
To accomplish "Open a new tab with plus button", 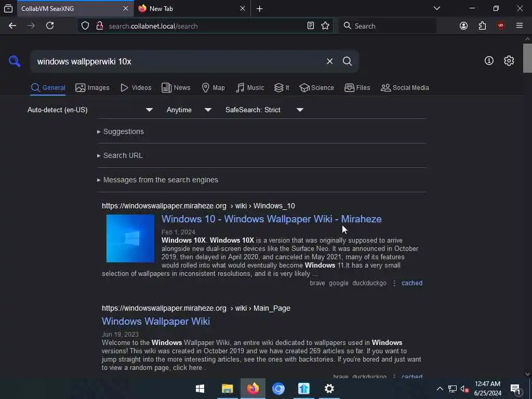I will click(260, 9).
